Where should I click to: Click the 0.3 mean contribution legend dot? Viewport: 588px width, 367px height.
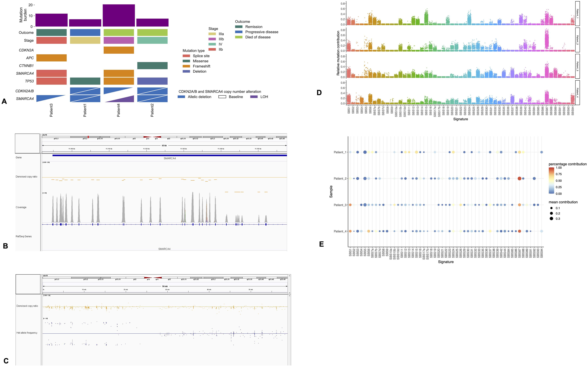(x=552, y=218)
